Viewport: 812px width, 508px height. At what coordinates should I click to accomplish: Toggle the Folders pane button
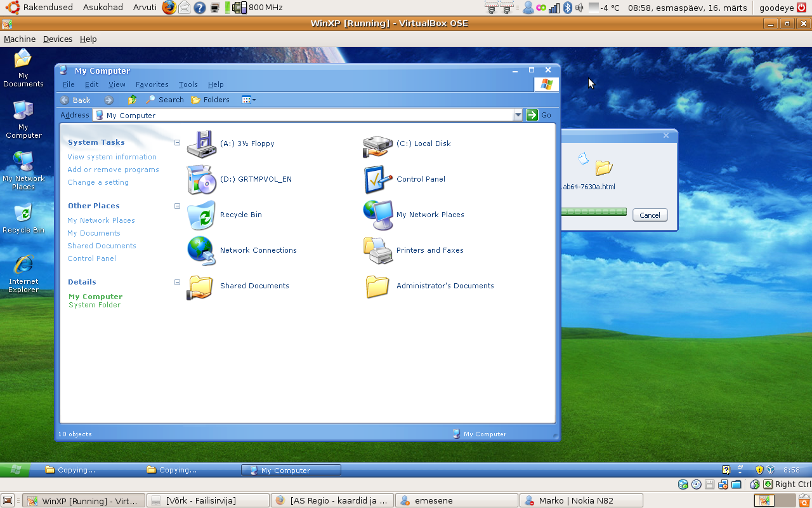click(211, 100)
